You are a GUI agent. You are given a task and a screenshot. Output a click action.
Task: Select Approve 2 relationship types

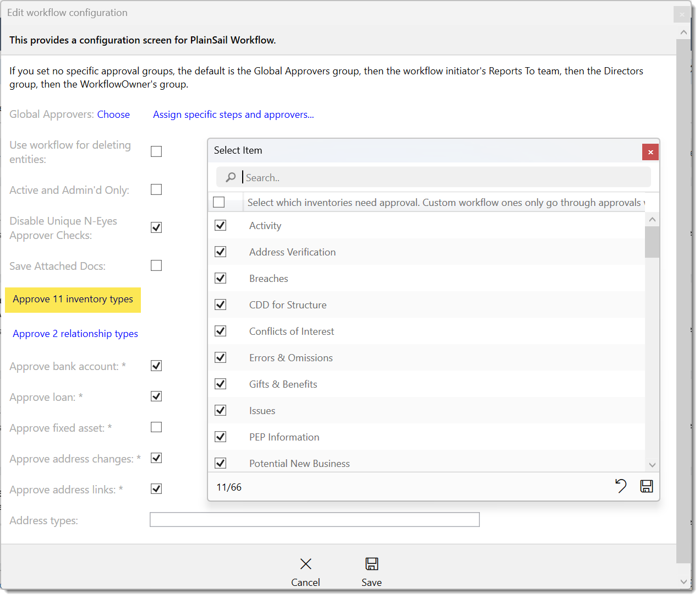pyautogui.click(x=75, y=333)
